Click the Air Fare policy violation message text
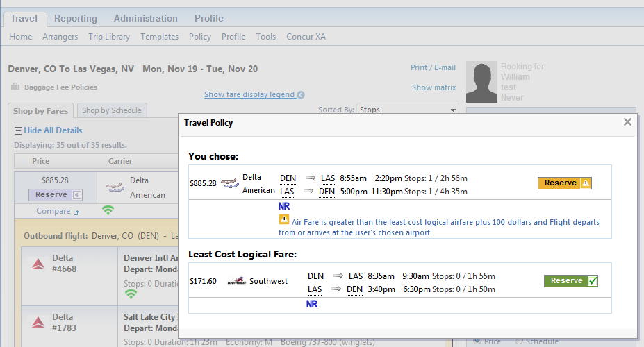The height and width of the screenshot is (347, 644). (438, 227)
